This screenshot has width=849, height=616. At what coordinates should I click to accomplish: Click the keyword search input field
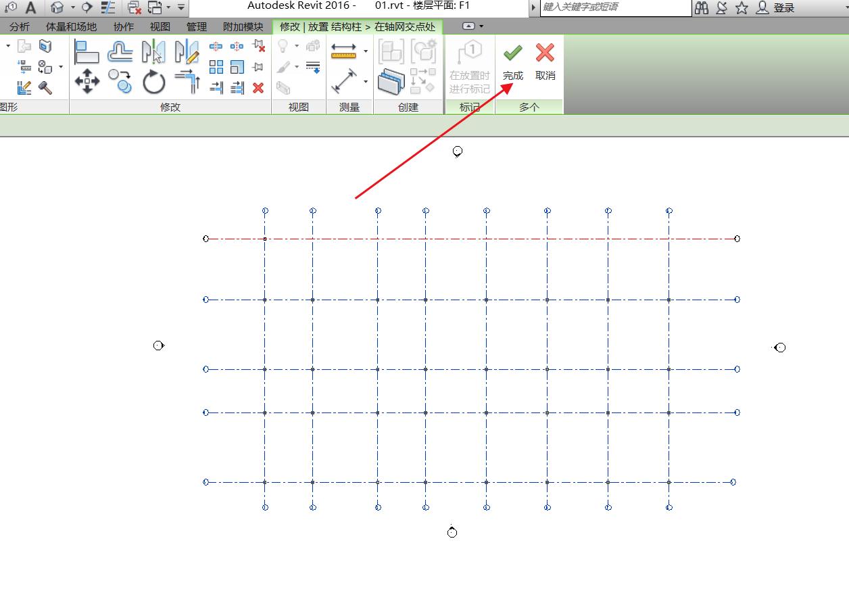pyautogui.click(x=615, y=7)
